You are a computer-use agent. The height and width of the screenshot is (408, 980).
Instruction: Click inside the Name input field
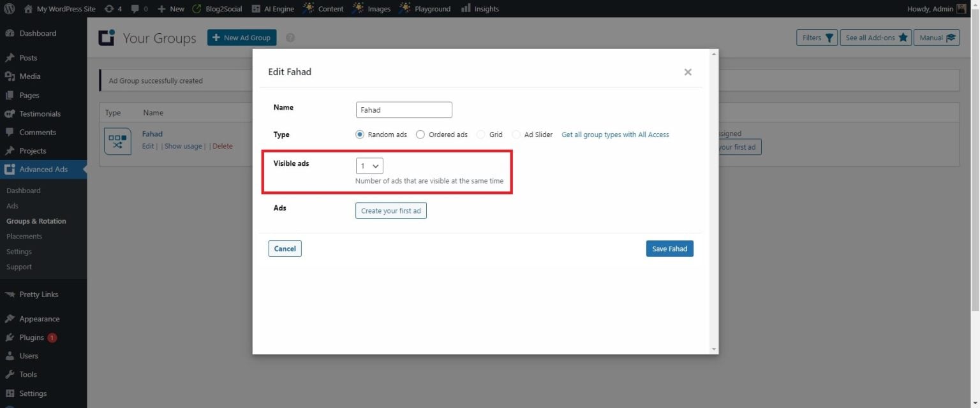click(403, 109)
